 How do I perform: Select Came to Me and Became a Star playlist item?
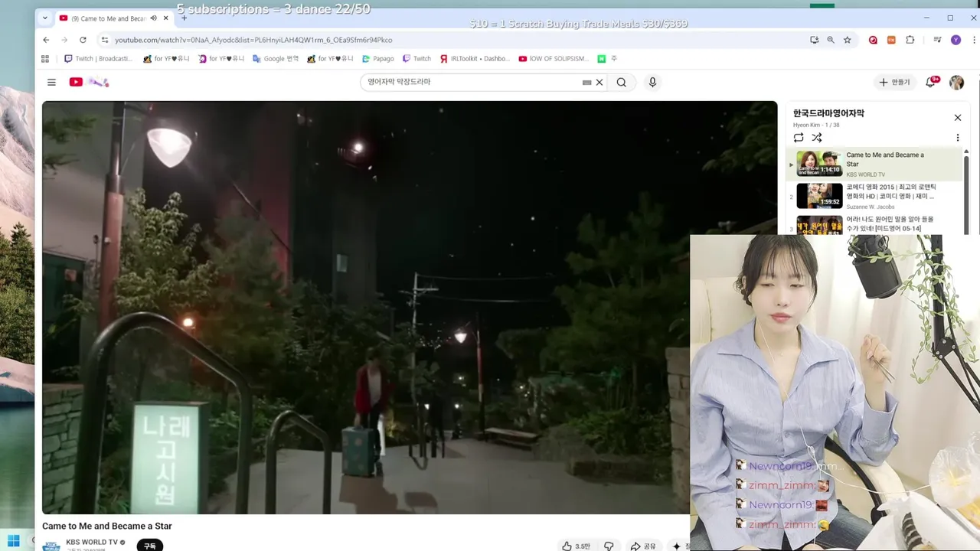pos(874,164)
